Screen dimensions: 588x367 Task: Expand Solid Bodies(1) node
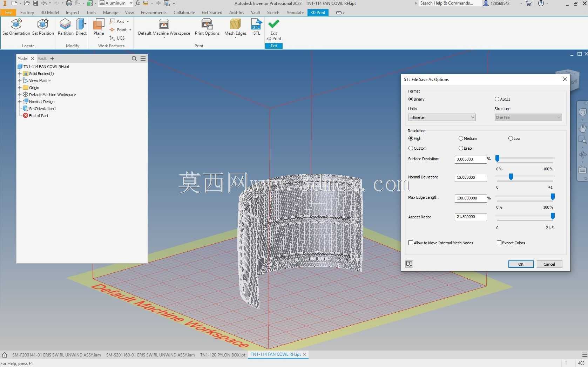pos(19,74)
